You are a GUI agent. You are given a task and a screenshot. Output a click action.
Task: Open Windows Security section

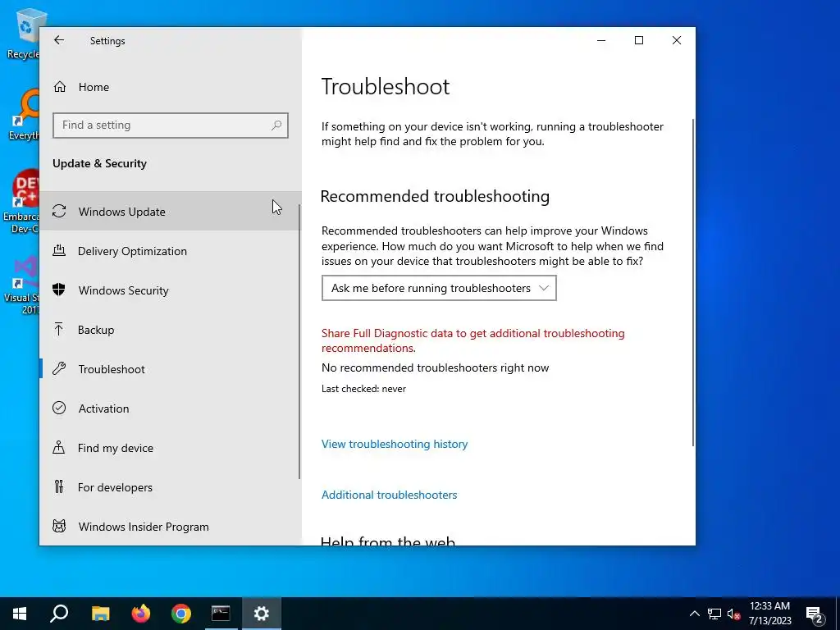tap(169, 290)
